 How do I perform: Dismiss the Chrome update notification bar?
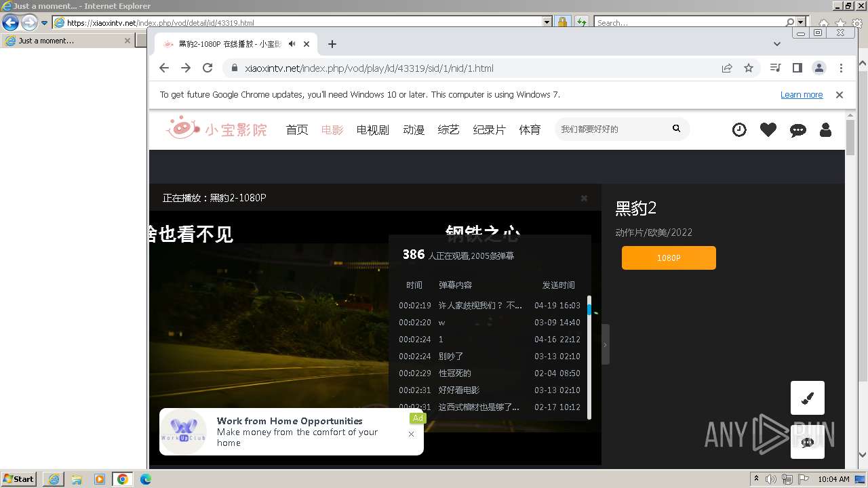point(840,95)
